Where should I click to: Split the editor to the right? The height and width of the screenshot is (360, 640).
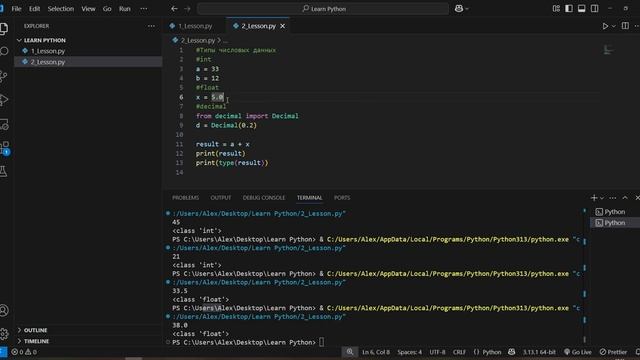click(625, 26)
